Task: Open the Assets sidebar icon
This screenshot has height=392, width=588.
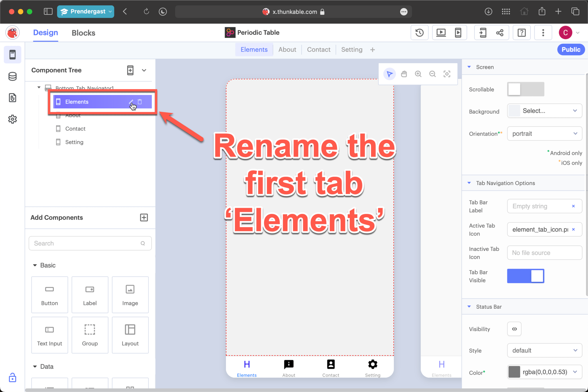Action: point(12,98)
